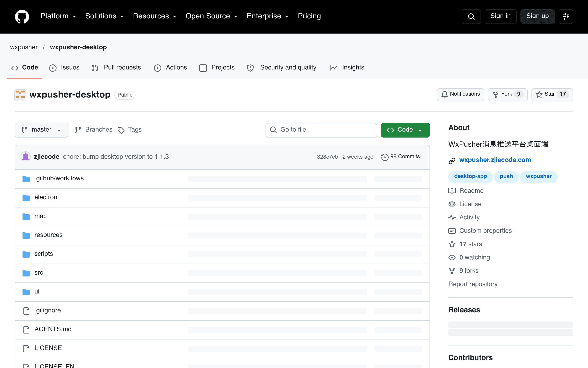Expand the Enterprise menu

click(x=268, y=16)
